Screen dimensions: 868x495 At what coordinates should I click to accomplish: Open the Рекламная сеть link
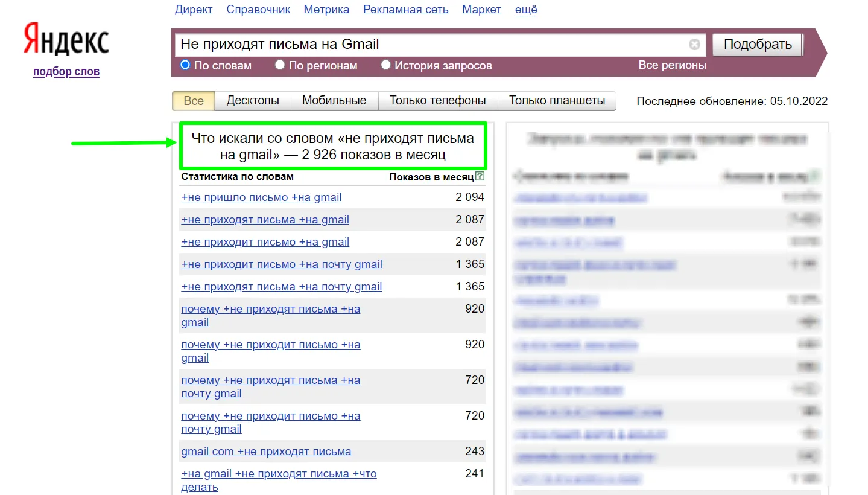click(x=406, y=10)
